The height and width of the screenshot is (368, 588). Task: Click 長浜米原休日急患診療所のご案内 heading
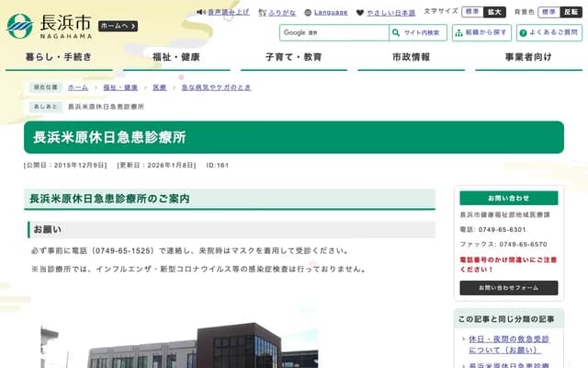click(230, 199)
